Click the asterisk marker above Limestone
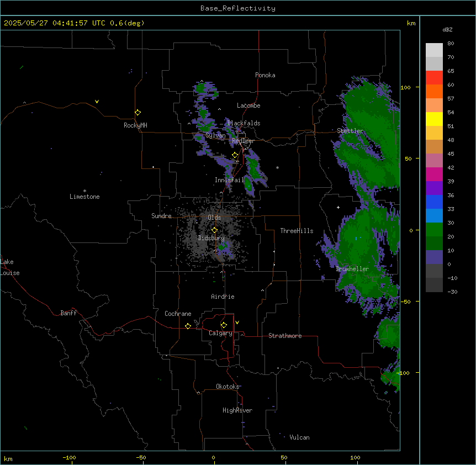This screenshot has width=476, height=465. (84, 191)
